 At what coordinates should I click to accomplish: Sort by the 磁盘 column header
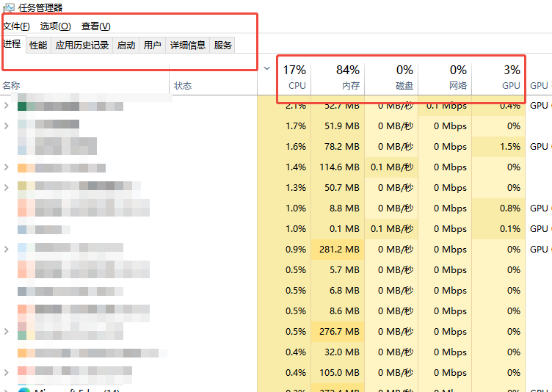(403, 78)
